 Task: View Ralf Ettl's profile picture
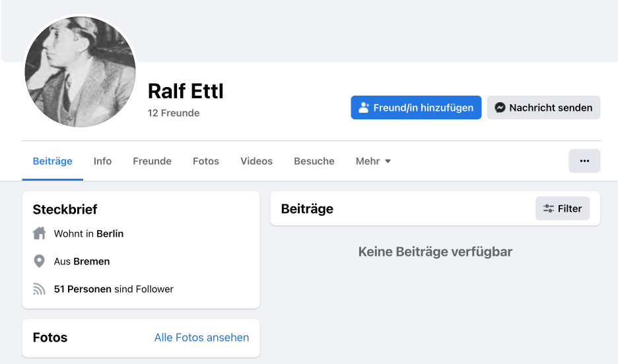point(80,71)
